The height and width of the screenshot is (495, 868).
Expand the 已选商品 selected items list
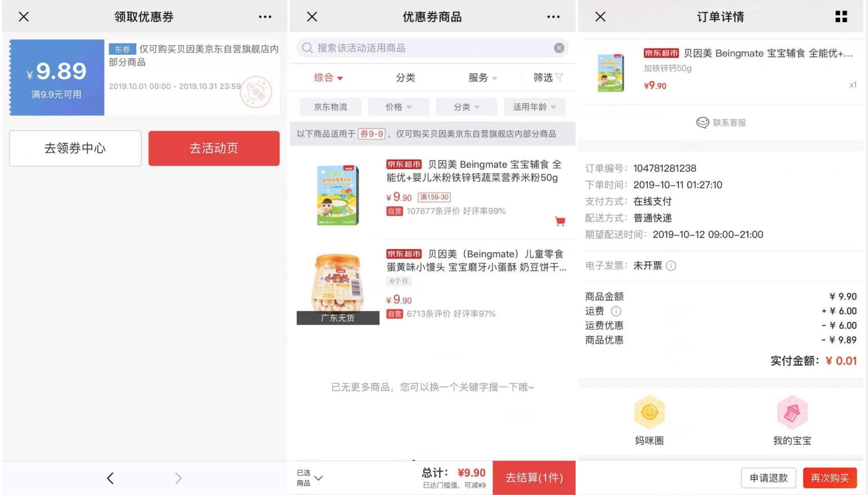(310, 478)
